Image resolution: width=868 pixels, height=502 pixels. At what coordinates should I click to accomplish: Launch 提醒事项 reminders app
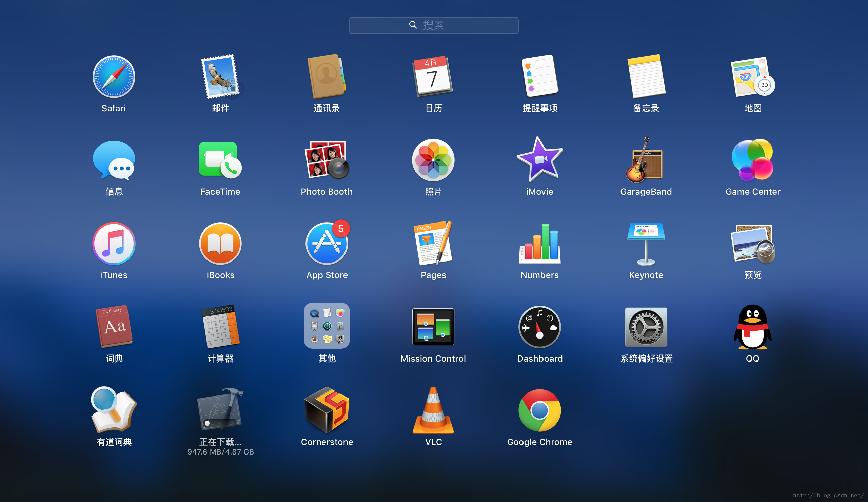(x=540, y=77)
